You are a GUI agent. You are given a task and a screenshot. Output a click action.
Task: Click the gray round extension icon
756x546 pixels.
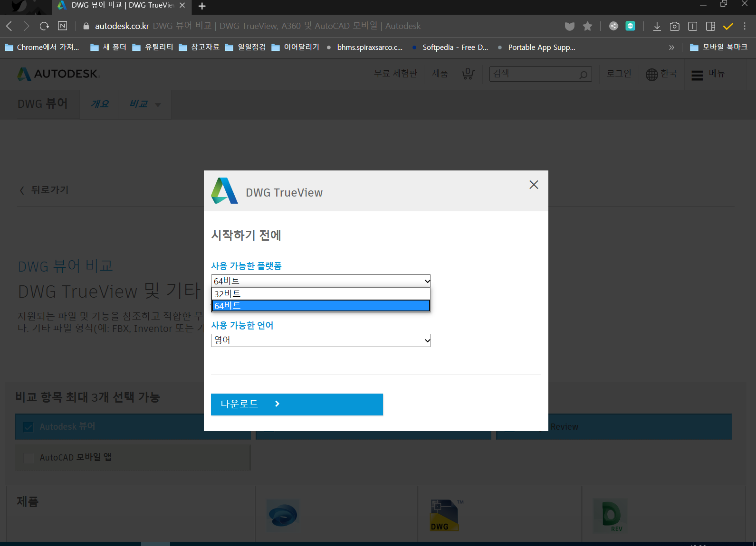click(x=613, y=26)
